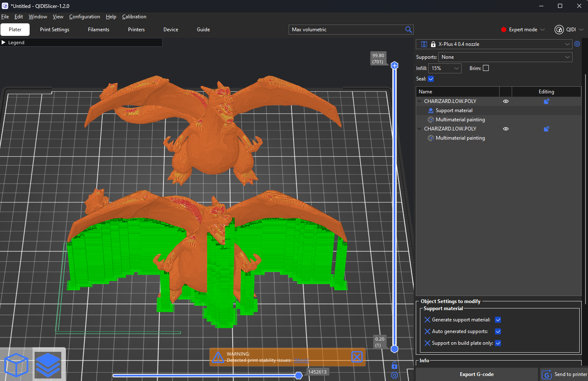
Task: Click editing icon for first CHARIZARD.LOW.POLY
Action: 546,101
